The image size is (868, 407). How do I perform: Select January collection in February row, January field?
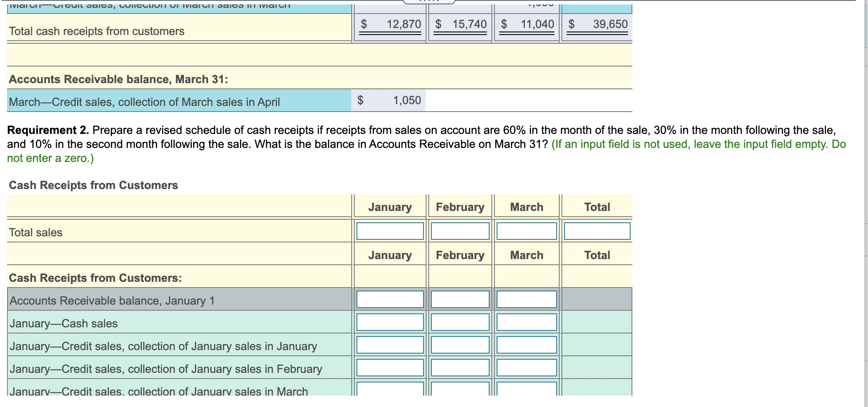click(x=390, y=368)
